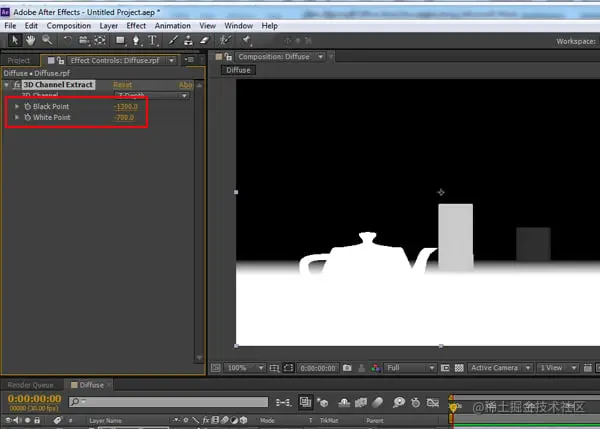Viewport: 600px width, 429px height.
Task: Click the White Point value -700.0
Action: (124, 117)
